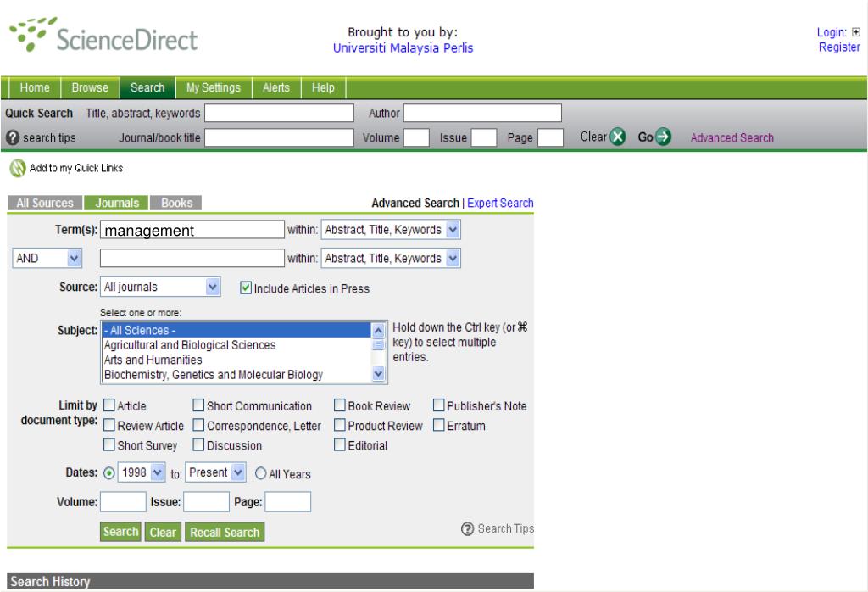The height and width of the screenshot is (592, 868).
Task: Click the advanced form Volume field
Action: [x=123, y=502]
